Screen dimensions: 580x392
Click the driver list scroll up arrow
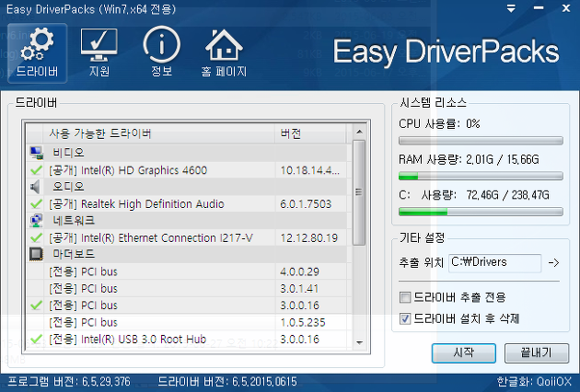pos(359,132)
